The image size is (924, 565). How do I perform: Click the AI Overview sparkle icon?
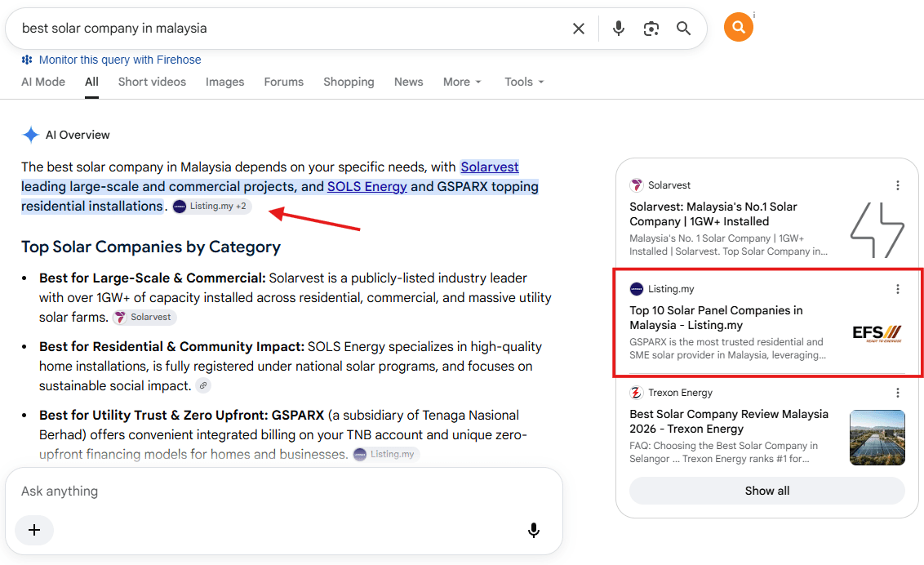tap(31, 135)
